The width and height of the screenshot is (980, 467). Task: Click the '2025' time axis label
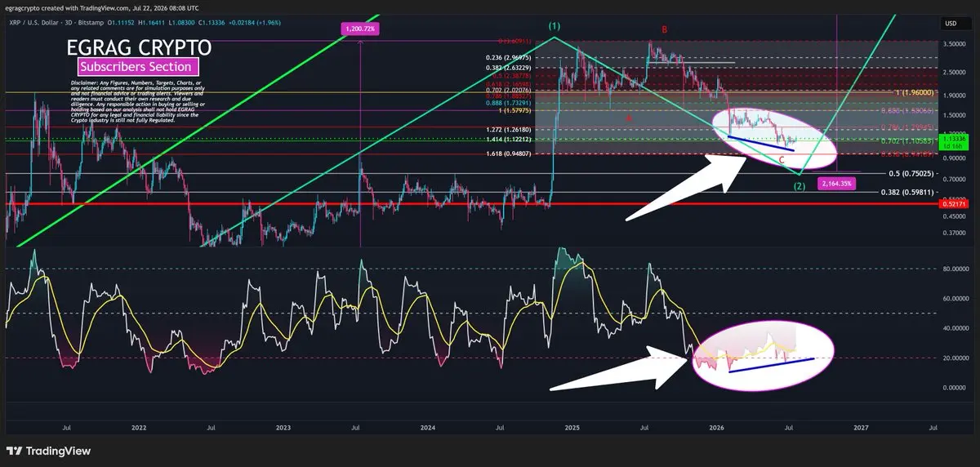click(x=572, y=427)
